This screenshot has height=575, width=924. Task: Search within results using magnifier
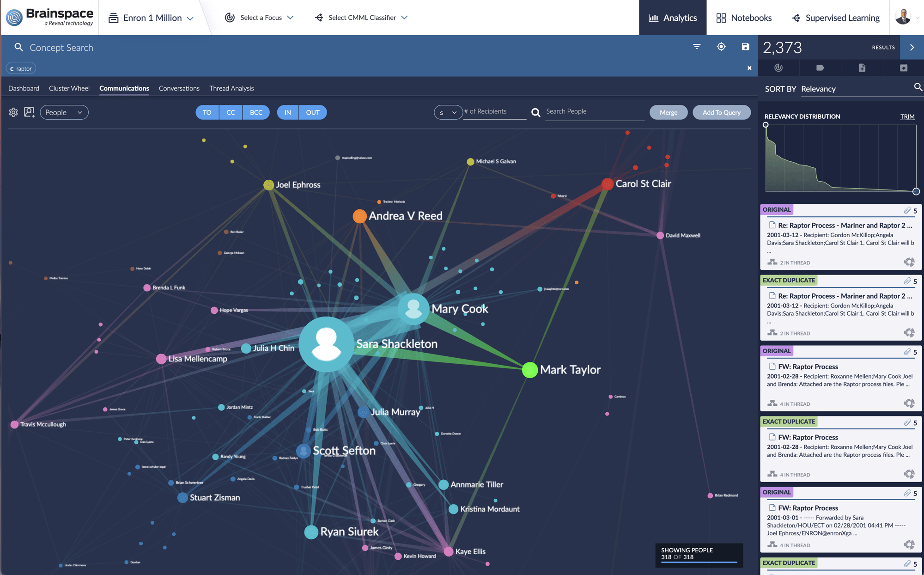(x=918, y=87)
